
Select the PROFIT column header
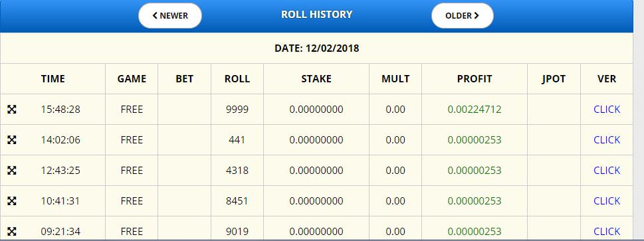475,79
